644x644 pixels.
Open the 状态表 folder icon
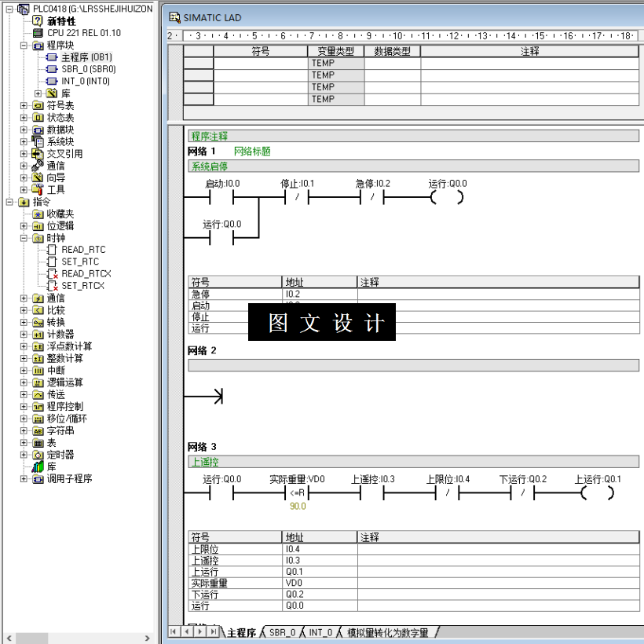38,118
